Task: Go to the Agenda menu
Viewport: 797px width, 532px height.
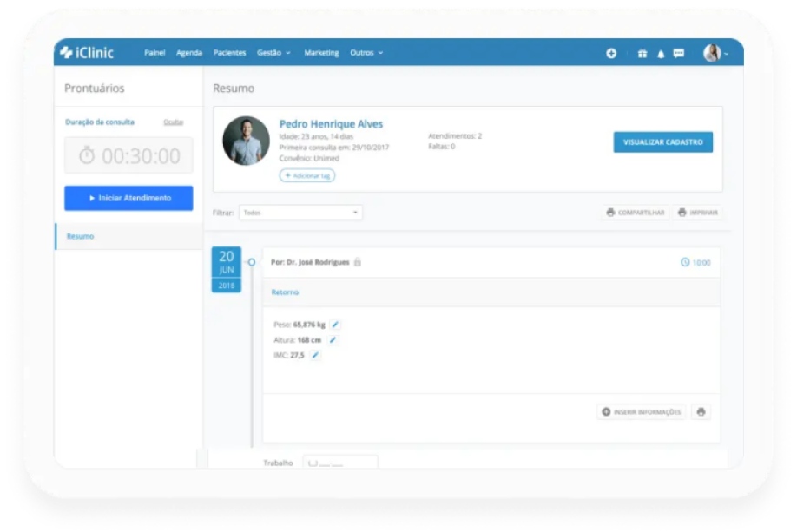Action: tap(188, 53)
